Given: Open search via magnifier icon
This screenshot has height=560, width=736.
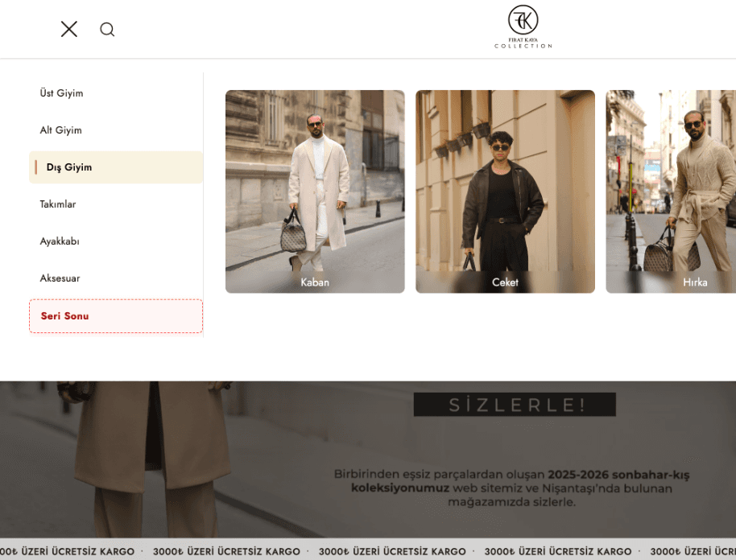Looking at the screenshot, I should [107, 30].
